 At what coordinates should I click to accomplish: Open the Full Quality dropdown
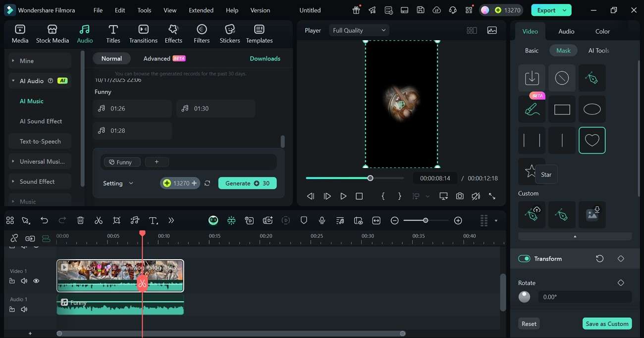(x=359, y=30)
